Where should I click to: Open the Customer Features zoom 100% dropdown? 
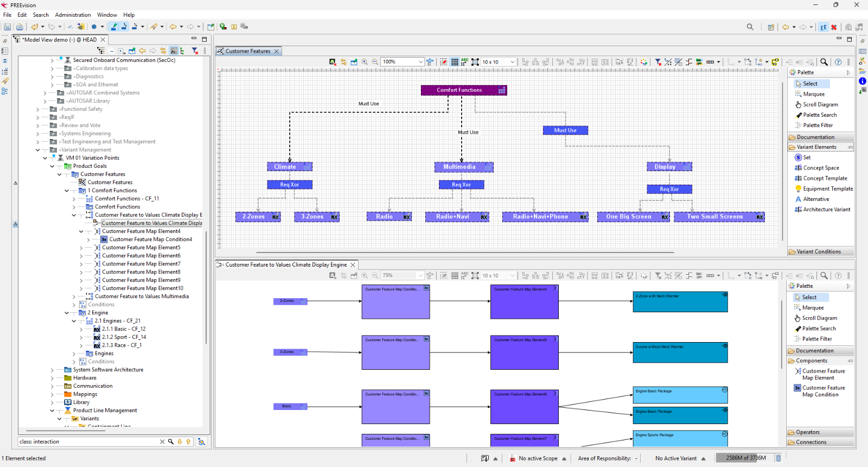tap(420, 62)
